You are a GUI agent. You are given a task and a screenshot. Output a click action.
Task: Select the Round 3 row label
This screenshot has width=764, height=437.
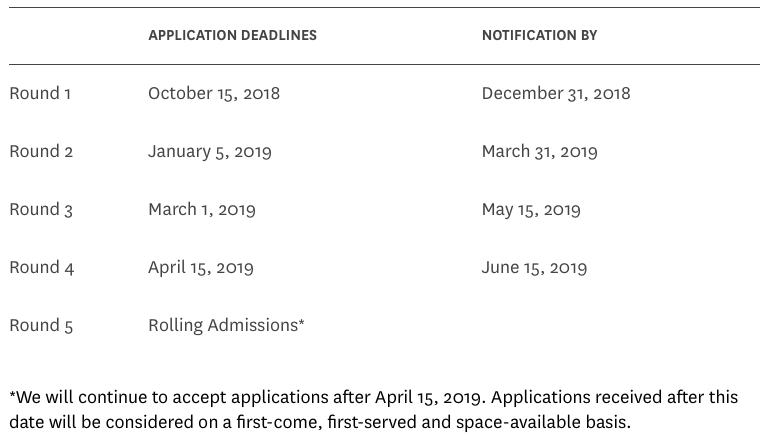click(x=41, y=209)
